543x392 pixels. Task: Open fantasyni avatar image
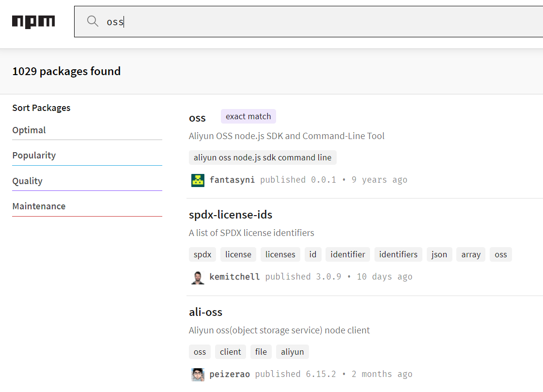click(x=198, y=180)
